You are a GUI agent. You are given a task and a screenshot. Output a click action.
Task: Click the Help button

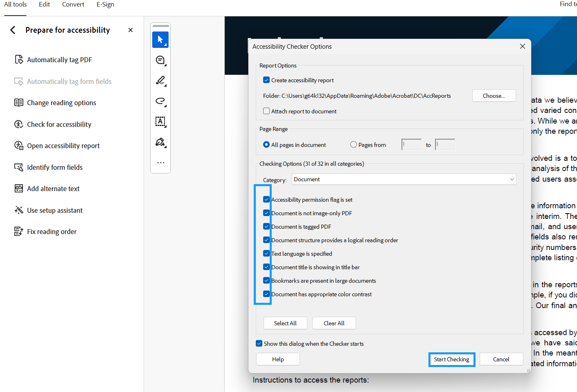point(278,359)
